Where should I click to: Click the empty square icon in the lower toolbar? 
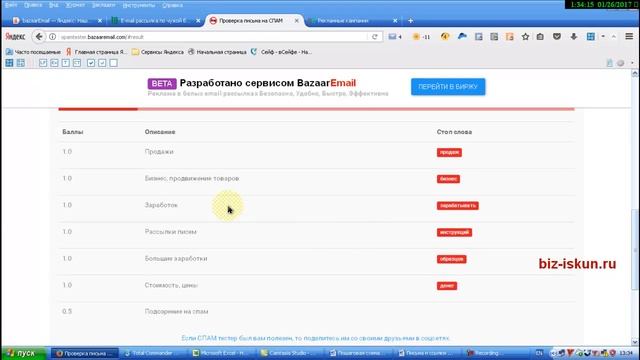(x=113, y=63)
